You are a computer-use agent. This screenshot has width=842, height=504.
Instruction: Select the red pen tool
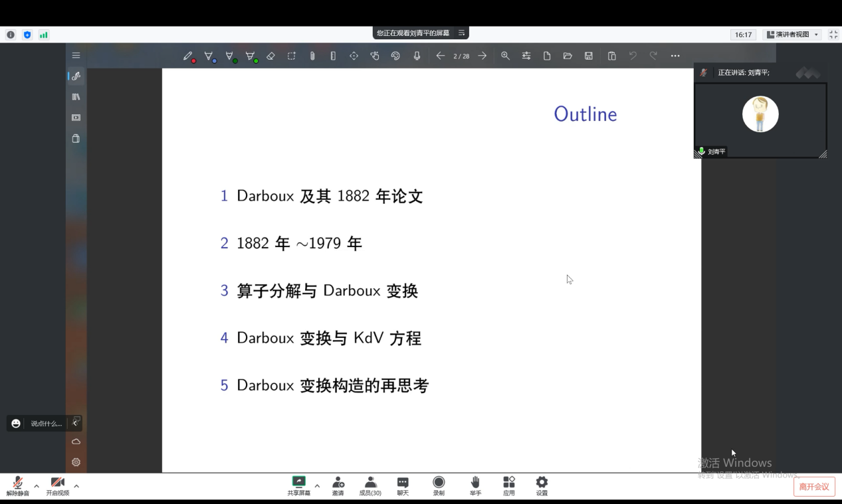click(x=189, y=56)
